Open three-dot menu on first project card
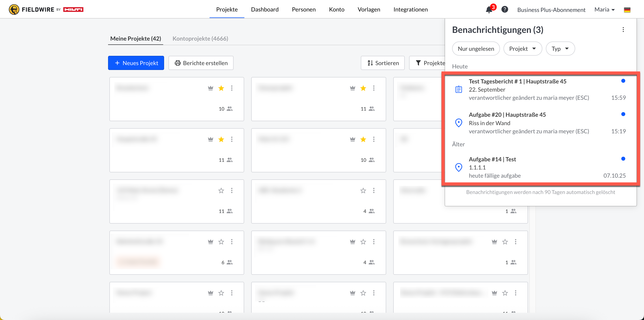Screen dimensions: 644x320 click(232, 88)
